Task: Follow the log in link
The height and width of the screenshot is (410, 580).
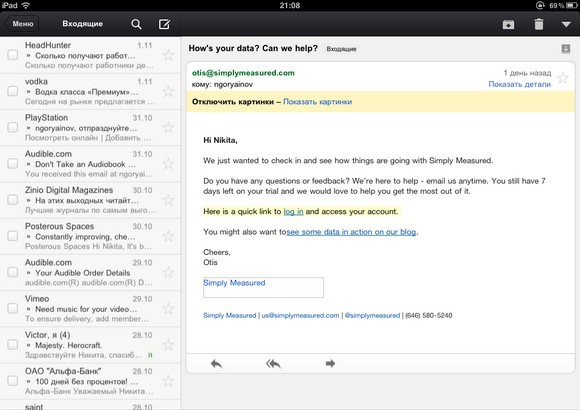Action: 293,212
